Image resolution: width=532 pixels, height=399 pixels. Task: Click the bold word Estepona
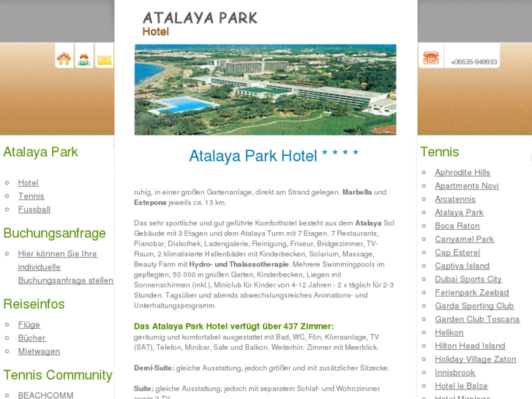[x=150, y=203]
